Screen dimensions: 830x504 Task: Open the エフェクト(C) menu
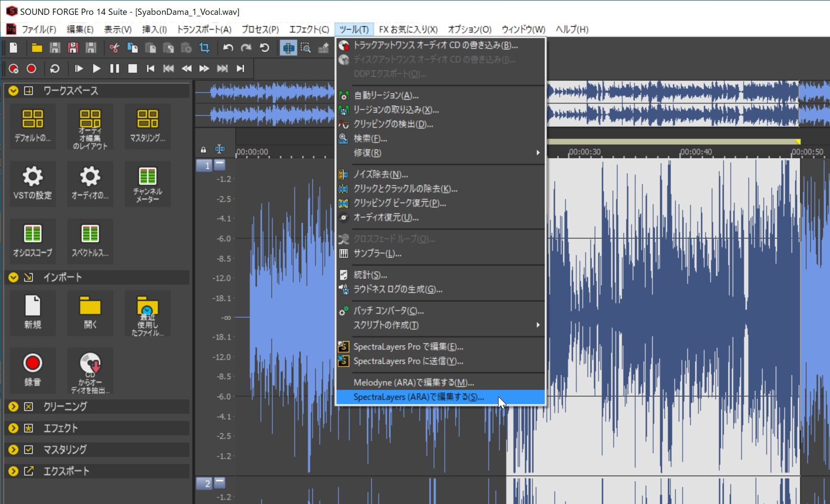tap(309, 29)
